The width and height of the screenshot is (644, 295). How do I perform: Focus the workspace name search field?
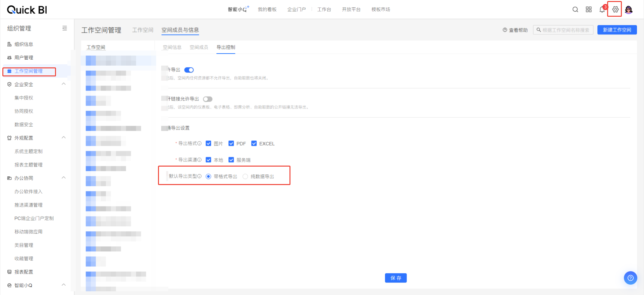(x=566, y=30)
